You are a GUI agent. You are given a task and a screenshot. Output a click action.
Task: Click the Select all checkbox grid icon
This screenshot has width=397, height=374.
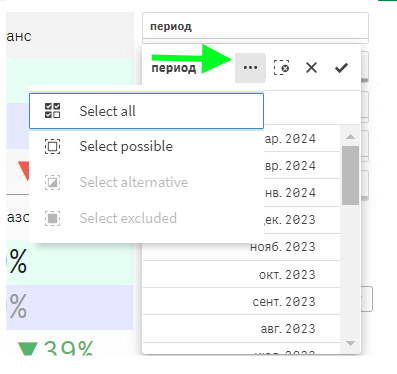pos(53,111)
